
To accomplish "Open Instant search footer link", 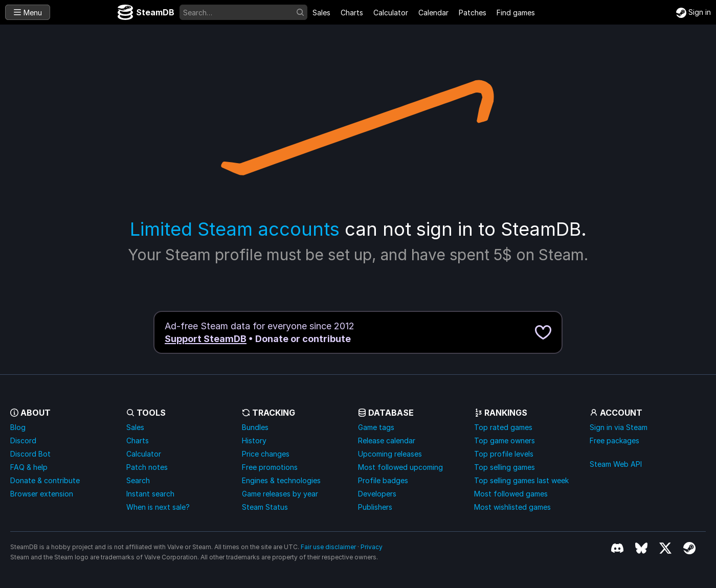I will (150, 494).
